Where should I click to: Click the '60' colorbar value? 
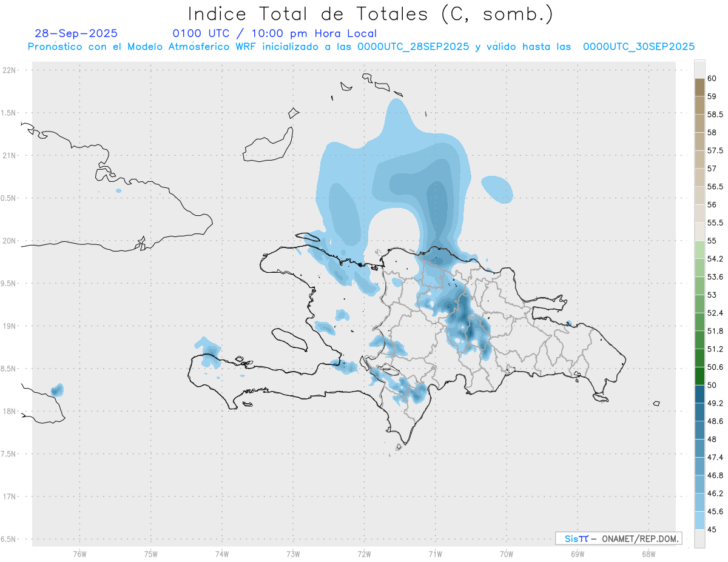[712, 78]
